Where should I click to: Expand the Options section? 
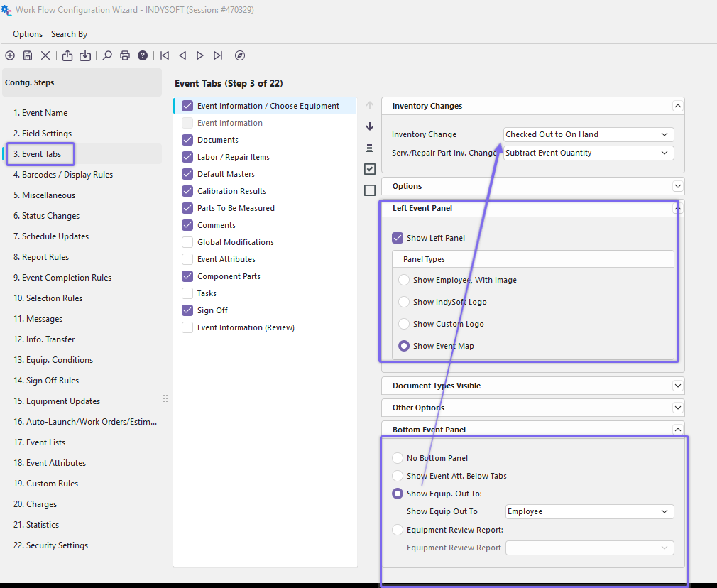(677, 186)
